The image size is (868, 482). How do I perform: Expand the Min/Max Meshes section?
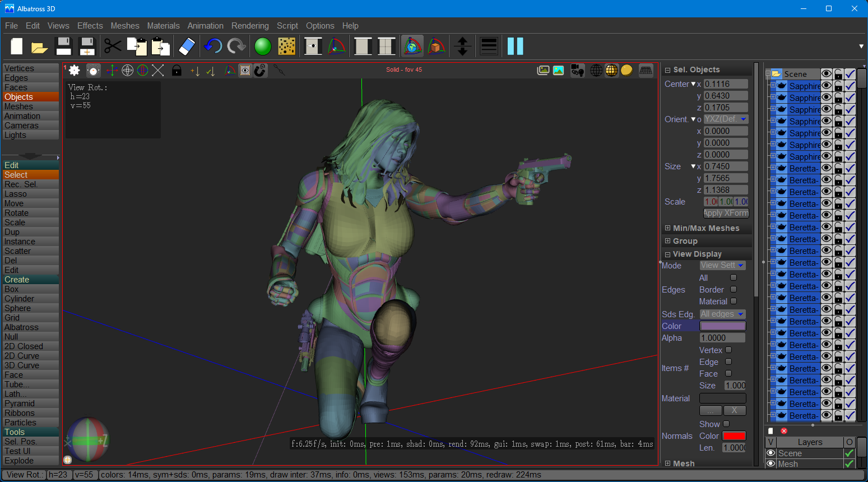[x=667, y=228]
